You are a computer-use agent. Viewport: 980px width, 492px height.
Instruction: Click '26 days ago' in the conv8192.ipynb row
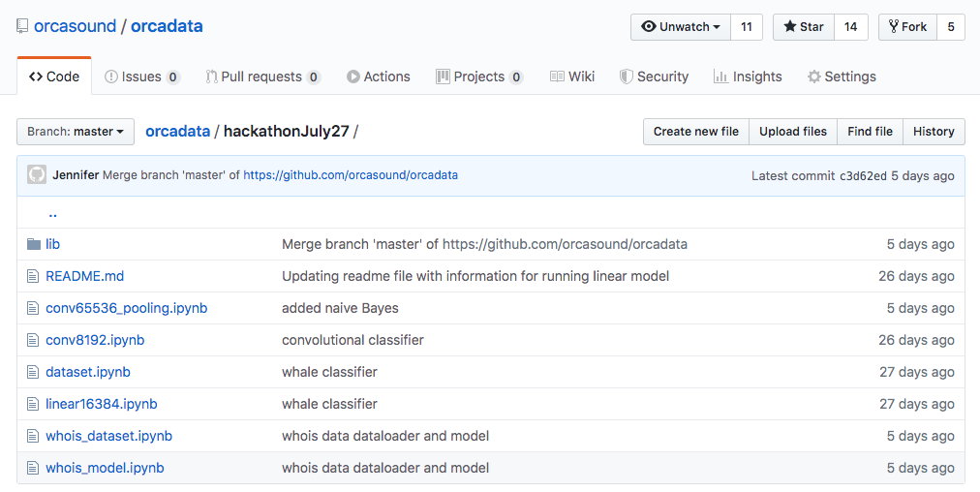tap(916, 340)
